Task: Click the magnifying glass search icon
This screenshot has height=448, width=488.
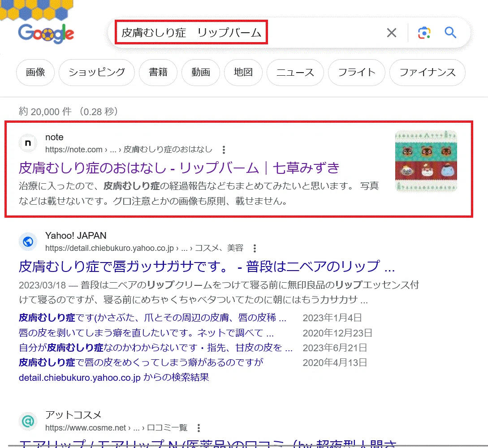Action: [450, 32]
